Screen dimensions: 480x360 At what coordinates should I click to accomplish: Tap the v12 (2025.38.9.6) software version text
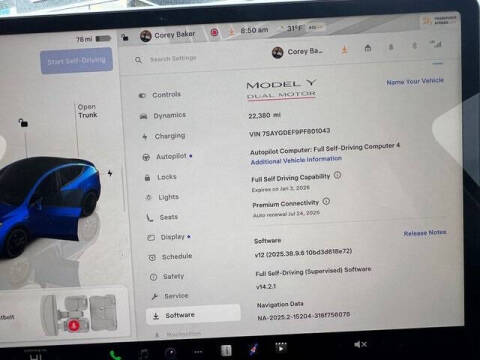pos(303,253)
